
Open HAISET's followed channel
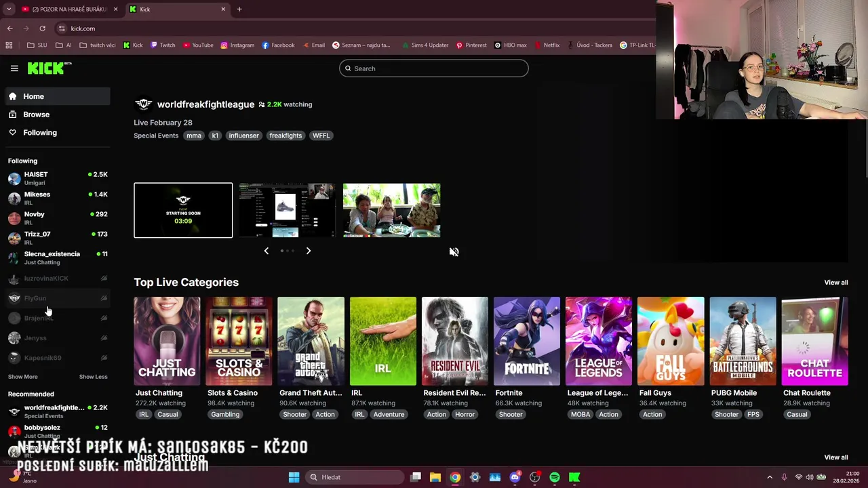(58, 178)
